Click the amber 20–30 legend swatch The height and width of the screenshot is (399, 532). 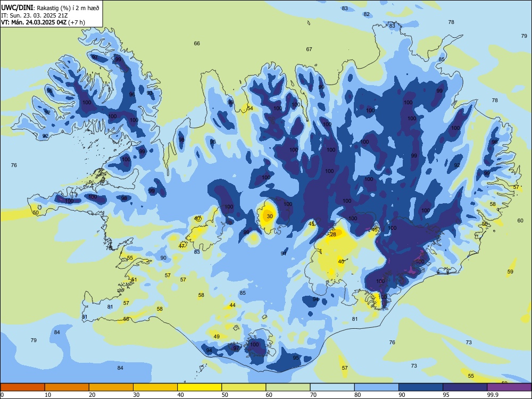(x=111, y=387)
